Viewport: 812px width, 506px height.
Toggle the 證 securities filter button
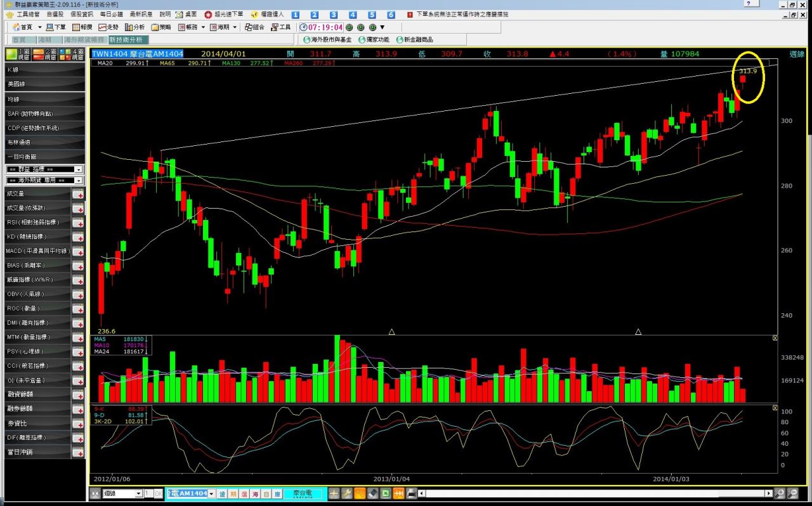tap(223, 493)
